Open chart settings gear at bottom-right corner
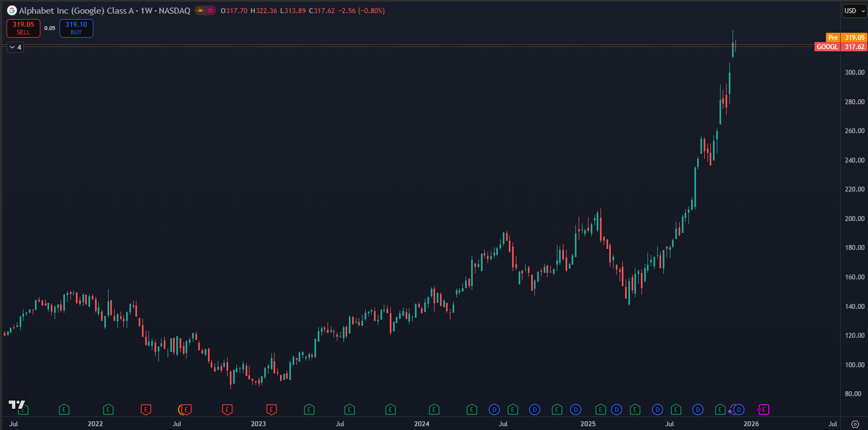The width and height of the screenshot is (868, 430). pos(855,424)
